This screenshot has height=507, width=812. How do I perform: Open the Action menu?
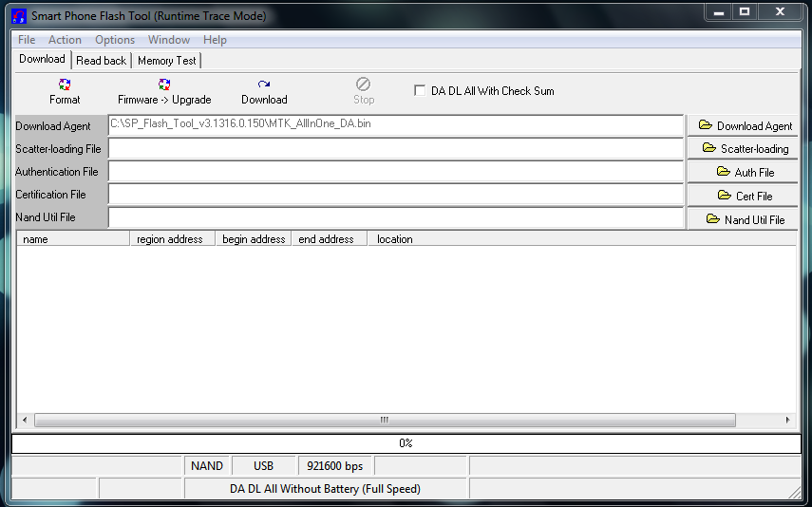(65, 40)
